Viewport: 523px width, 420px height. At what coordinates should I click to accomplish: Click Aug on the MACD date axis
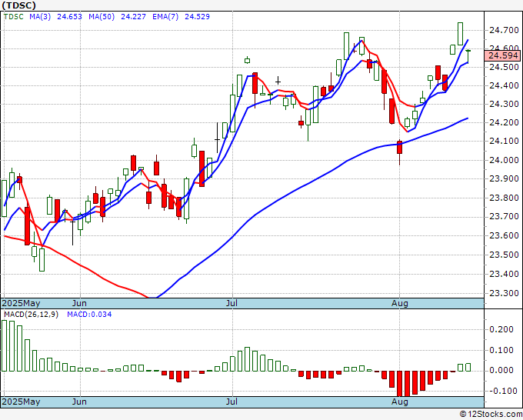point(400,402)
